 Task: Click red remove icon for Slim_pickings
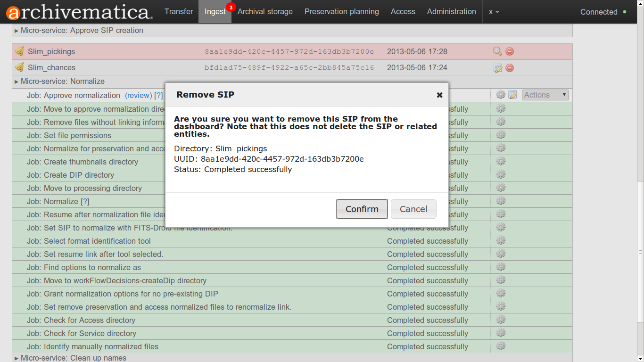point(510,51)
